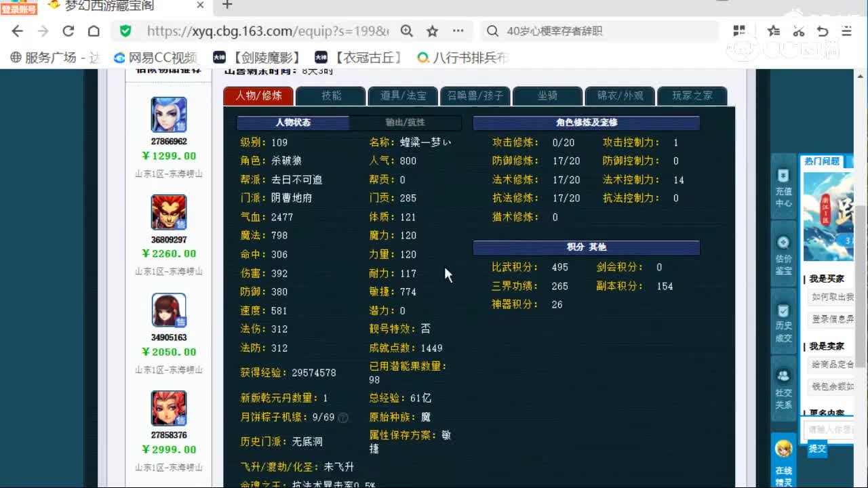
Task: Open help question 如何取出我
Action: (831, 297)
